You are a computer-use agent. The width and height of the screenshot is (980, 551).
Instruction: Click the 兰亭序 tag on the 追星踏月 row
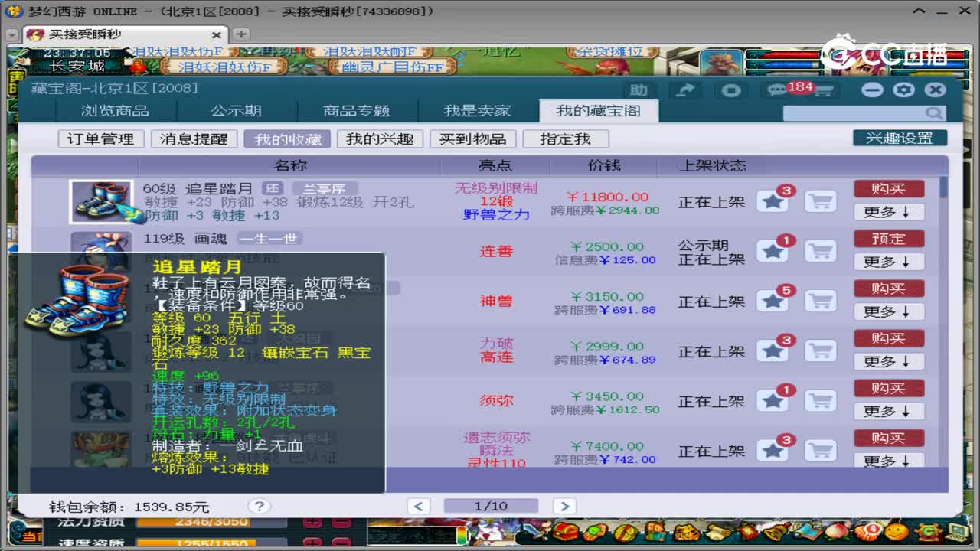325,188
